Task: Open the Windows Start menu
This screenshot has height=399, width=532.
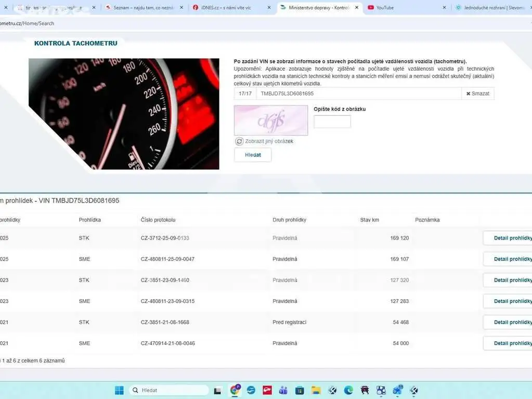Action: coord(119,390)
